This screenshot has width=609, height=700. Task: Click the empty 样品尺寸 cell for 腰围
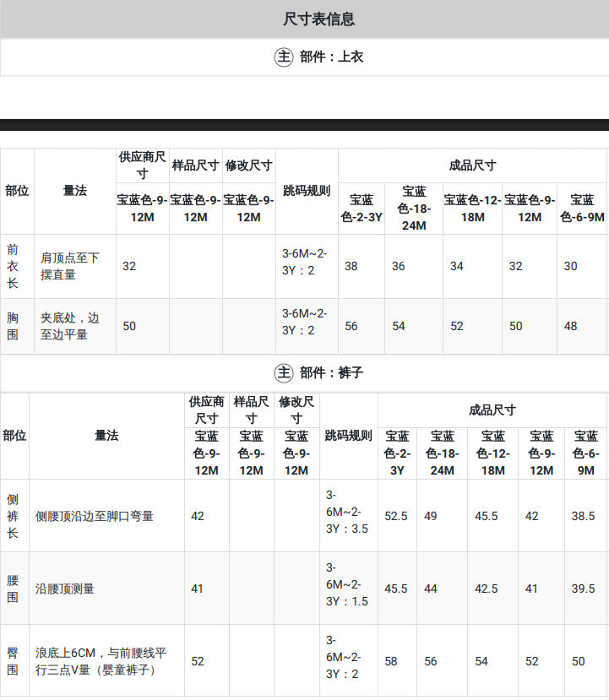[252, 589]
